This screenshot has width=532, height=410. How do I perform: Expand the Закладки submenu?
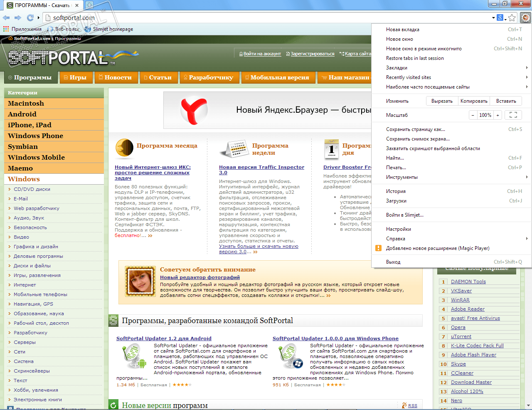click(451, 68)
